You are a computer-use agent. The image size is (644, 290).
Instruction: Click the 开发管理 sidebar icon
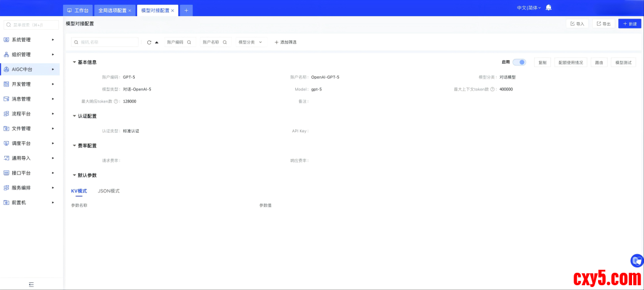6,84
